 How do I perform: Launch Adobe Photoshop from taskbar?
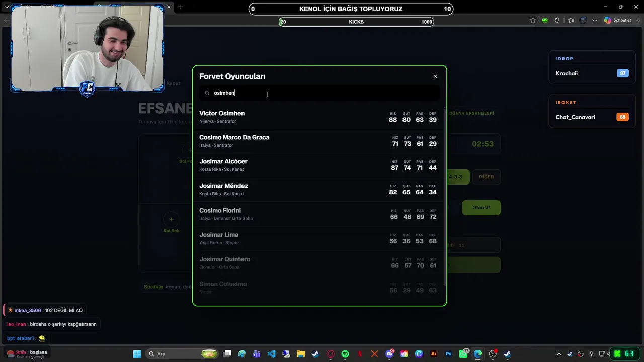coord(448,354)
